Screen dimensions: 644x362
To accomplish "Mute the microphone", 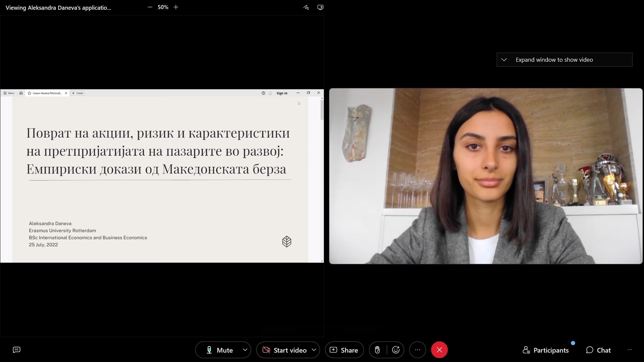I will [219, 350].
